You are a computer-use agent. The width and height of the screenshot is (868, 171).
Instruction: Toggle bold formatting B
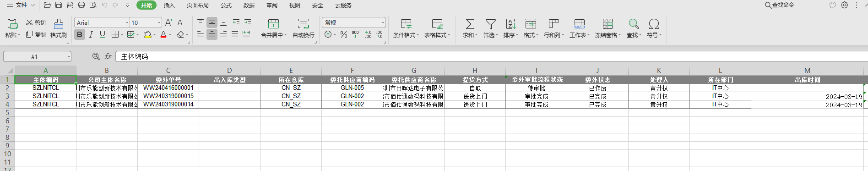click(x=80, y=34)
